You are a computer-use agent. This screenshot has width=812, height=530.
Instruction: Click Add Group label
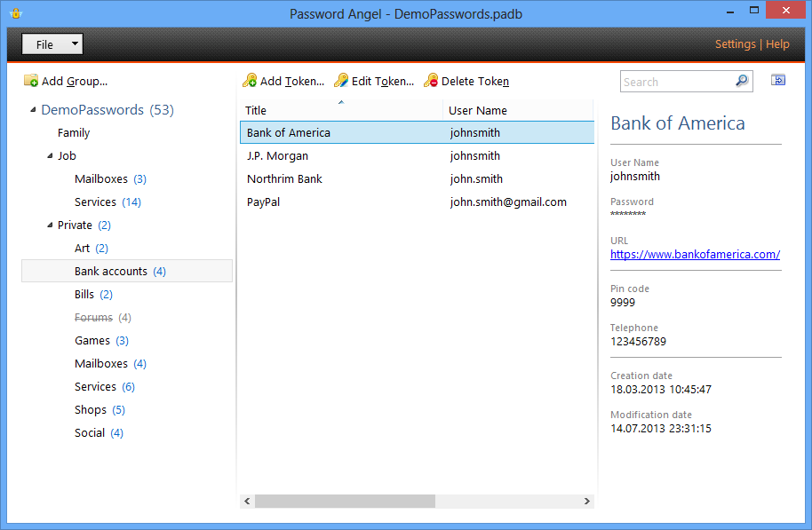tap(75, 82)
